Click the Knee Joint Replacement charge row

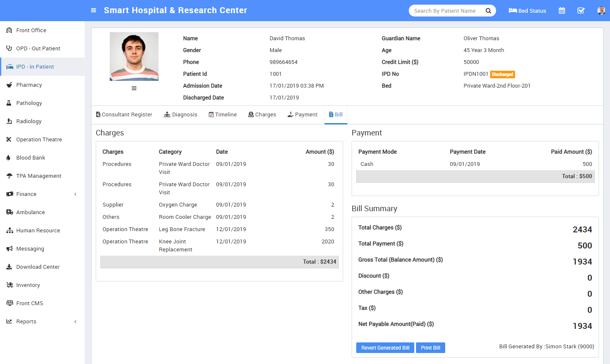point(219,245)
